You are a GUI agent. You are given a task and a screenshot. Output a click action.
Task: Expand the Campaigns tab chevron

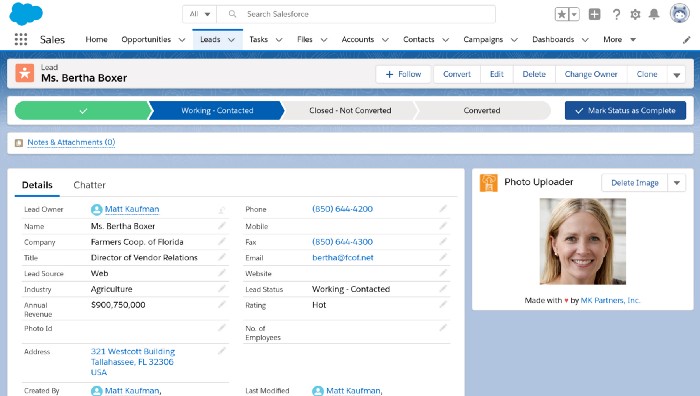pos(514,40)
